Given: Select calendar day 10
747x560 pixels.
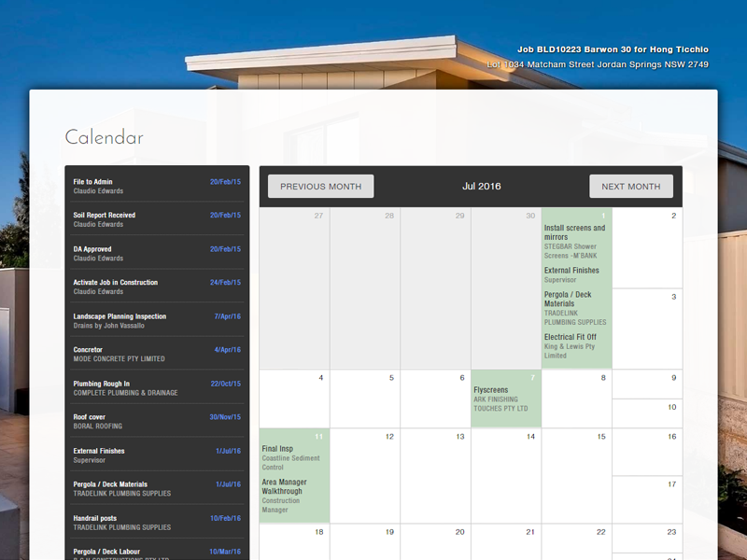Looking at the screenshot, I should (647, 413).
